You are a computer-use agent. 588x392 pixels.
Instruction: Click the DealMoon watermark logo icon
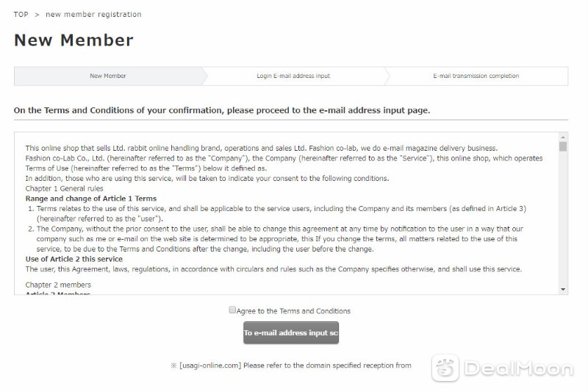[x=445, y=368]
